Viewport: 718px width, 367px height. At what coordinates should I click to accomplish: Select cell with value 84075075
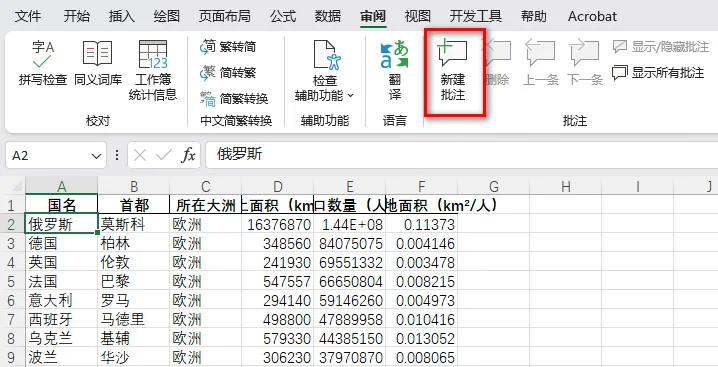click(349, 243)
